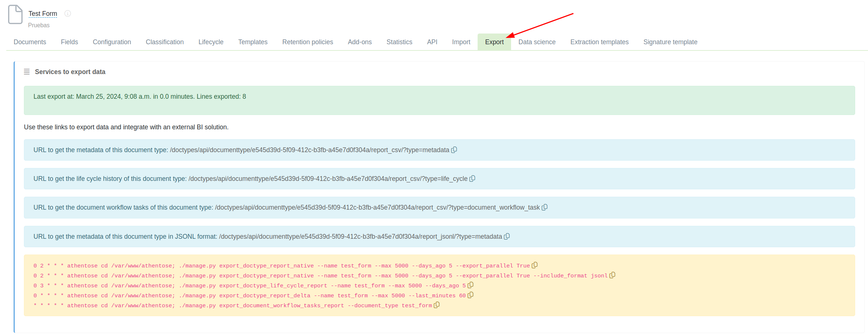Open the Data science tab
The height and width of the screenshot is (336, 868).
click(537, 42)
